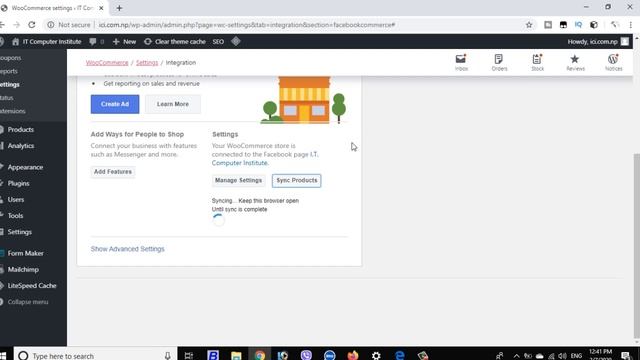Screen dimensions: 640x360
Task: Click the IT Computer Institute home icon
Action: click(x=16, y=42)
